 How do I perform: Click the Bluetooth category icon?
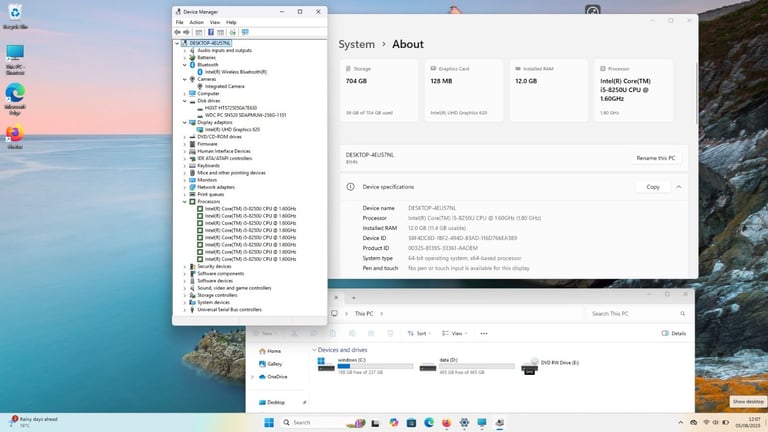[x=192, y=65]
